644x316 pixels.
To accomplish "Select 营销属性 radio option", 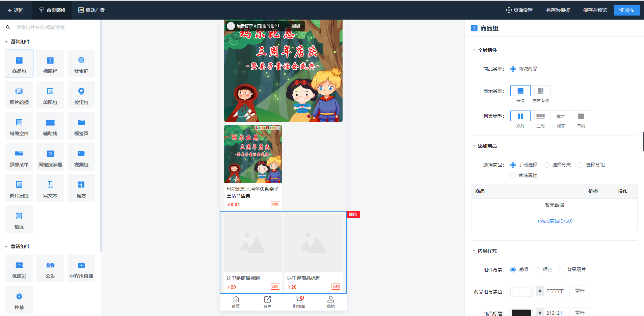I will (513, 176).
